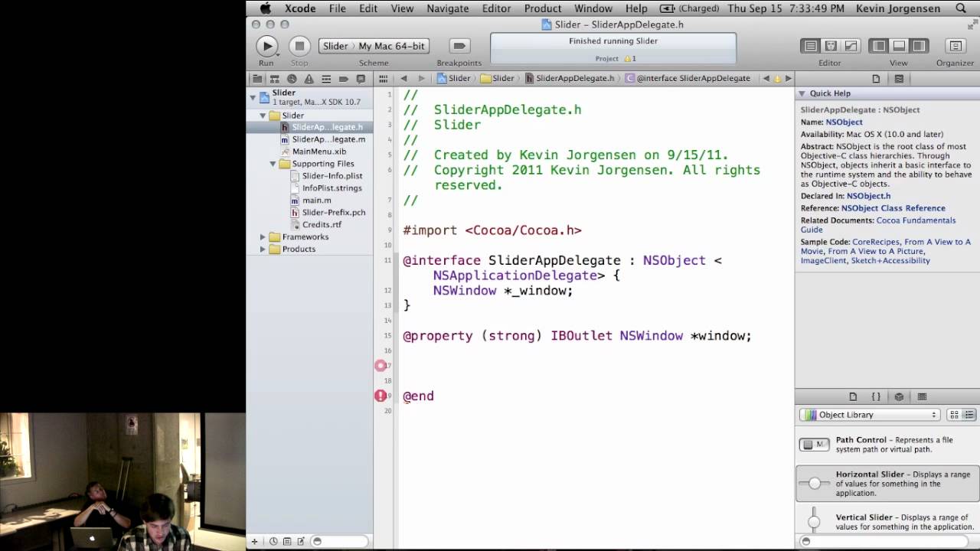This screenshot has width=980, height=551.
Task: Expand the Frameworks group
Action: point(263,237)
